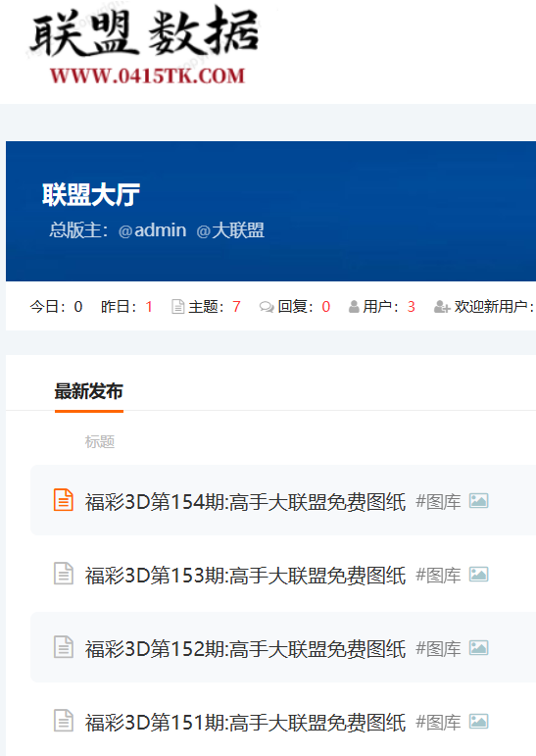This screenshot has width=536, height=756.
Task: Open the 福彩3D第152期 post title
Action: coord(245,649)
